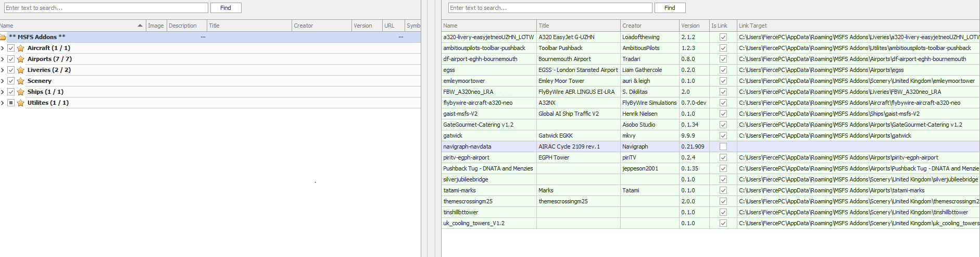Sort right table by Creator column
This screenshot has height=257, width=980.
point(649,26)
